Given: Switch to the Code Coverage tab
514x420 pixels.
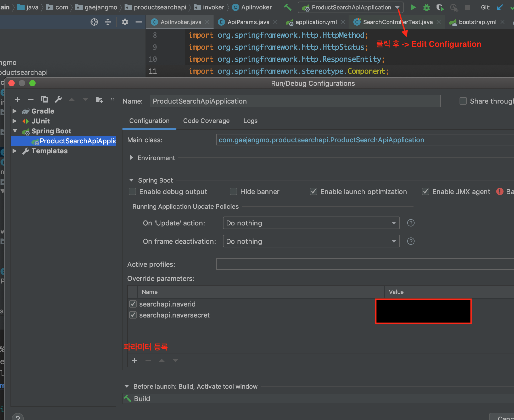Looking at the screenshot, I should tap(206, 121).
